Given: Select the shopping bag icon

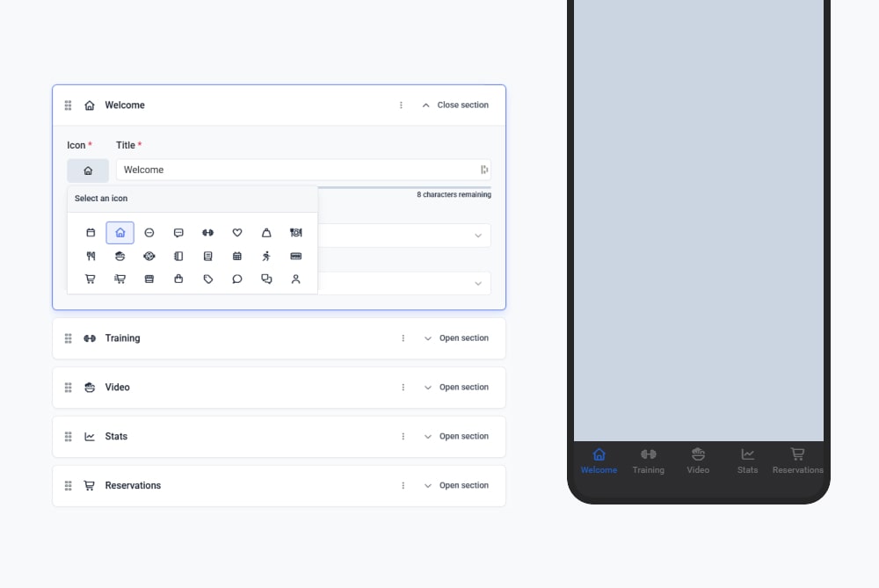Looking at the screenshot, I should coord(178,279).
